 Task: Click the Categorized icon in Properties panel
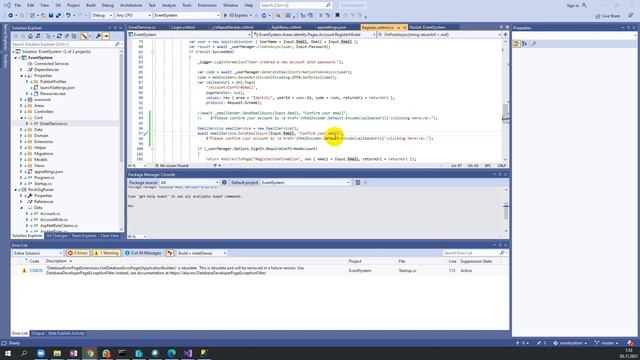pos(516,44)
